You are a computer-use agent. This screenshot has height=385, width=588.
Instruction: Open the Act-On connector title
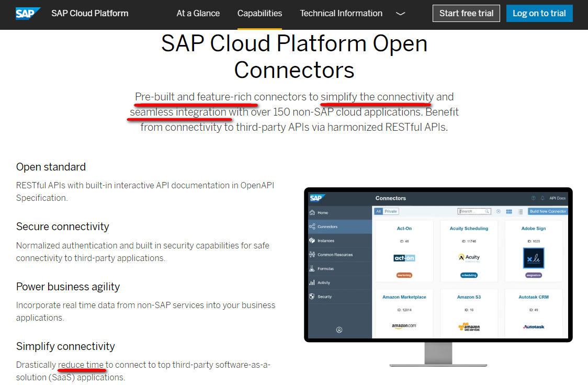[404, 228]
